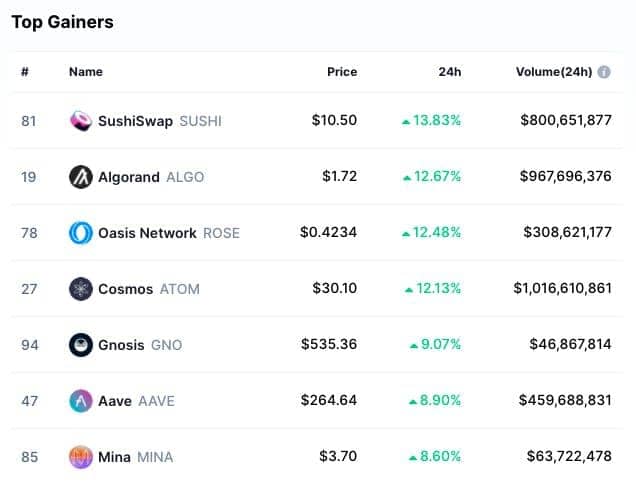The height and width of the screenshot is (484, 636).
Task: Click the Volume(24h) info icon
Action: (x=604, y=72)
